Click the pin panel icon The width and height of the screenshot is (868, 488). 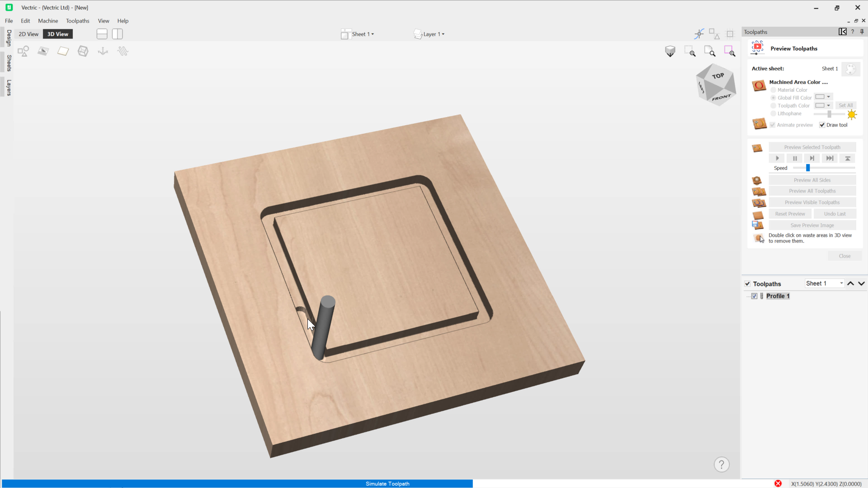[862, 32]
